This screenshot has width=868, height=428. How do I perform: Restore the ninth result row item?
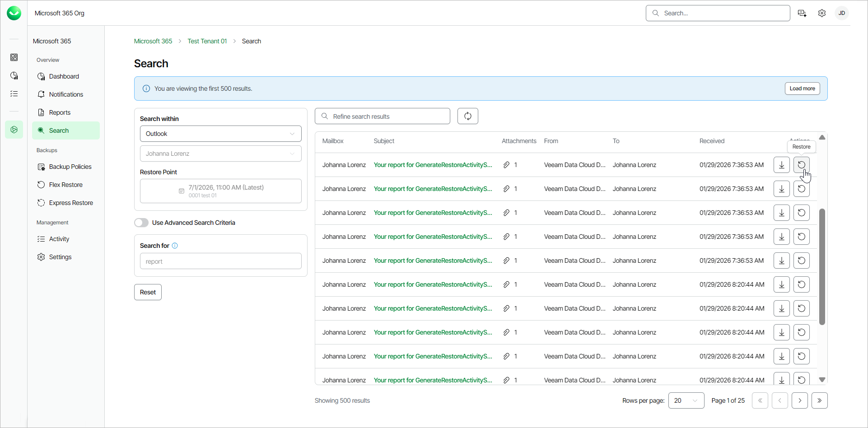tap(802, 356)
